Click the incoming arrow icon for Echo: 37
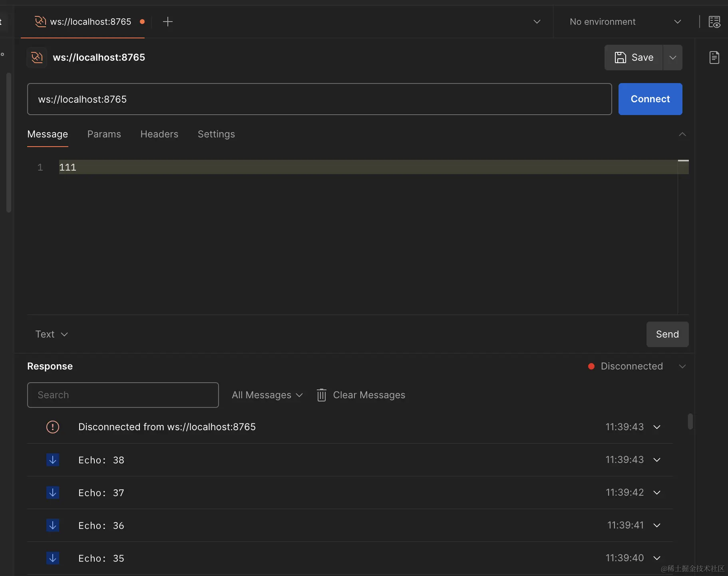This screenshot has height=576, width=728. [x=53, y=493]
